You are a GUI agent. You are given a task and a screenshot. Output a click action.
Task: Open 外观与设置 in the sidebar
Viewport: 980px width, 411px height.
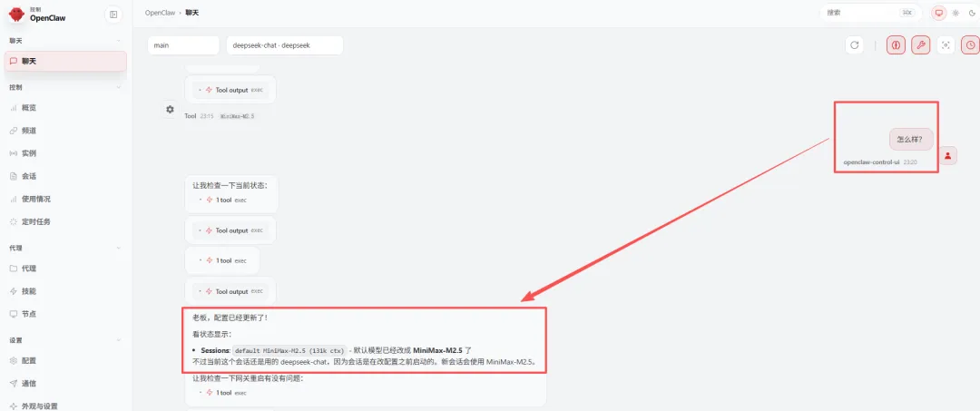(x=65, y=406)
